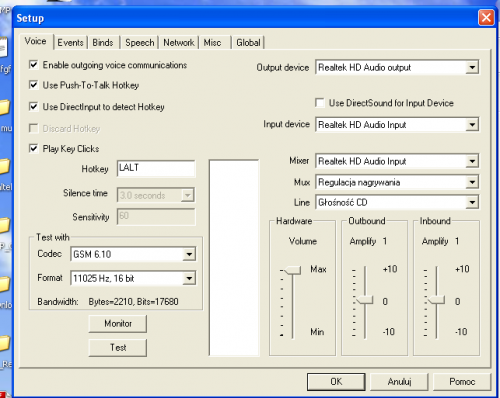The image size is (500, 398).
Task: Uncheck Use Push-To-Talk Hotkey
Action: (34, 85)
